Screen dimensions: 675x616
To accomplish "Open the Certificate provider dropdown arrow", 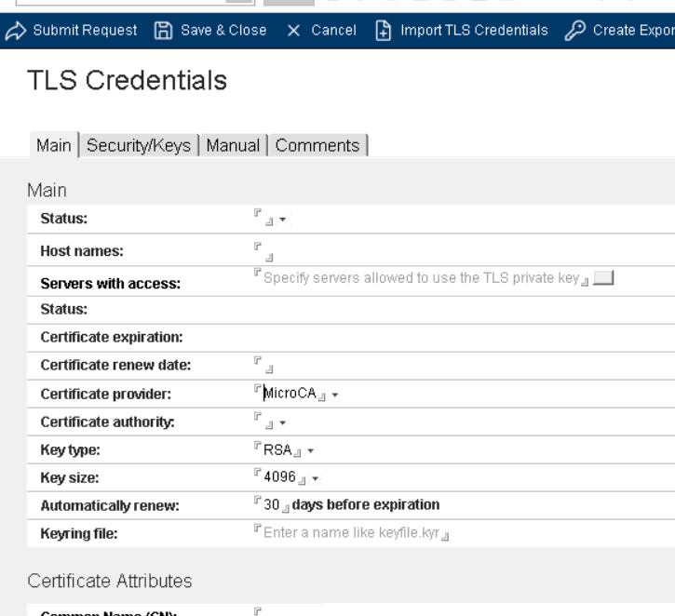I will (x=335, y=395).
